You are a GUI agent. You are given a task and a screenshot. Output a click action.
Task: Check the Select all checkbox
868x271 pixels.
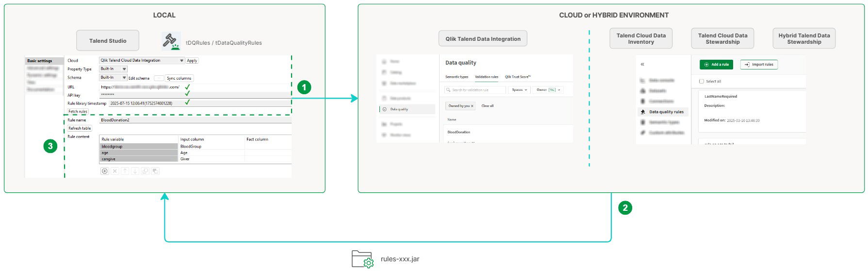click(702, 82)
